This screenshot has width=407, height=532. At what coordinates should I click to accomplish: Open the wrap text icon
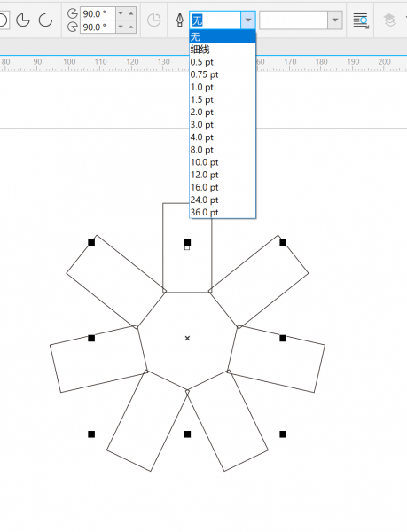pos(361,20)
